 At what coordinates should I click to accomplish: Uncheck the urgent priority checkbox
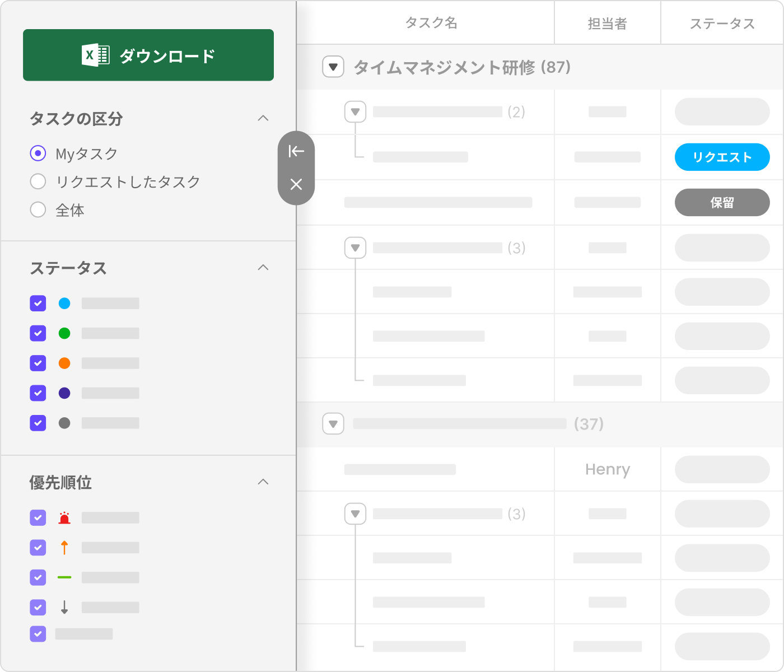click(38, 518)
